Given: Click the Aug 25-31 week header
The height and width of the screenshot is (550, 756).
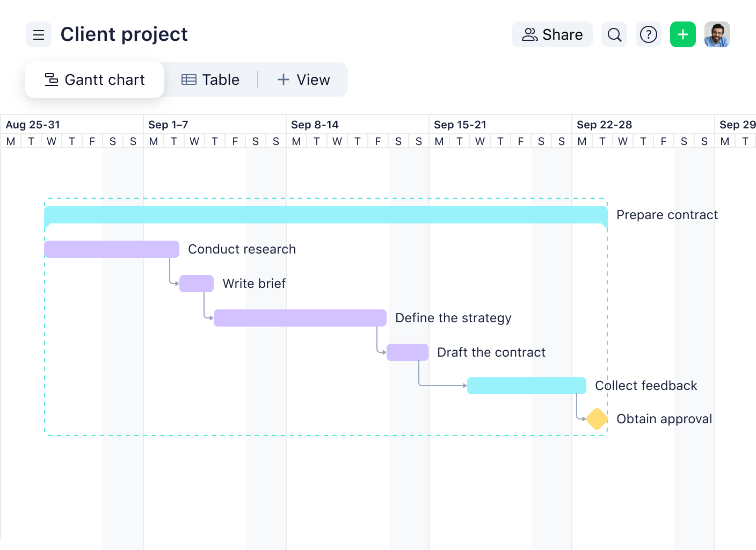Looking at the screenshot, I should click(x=33, y=124).
